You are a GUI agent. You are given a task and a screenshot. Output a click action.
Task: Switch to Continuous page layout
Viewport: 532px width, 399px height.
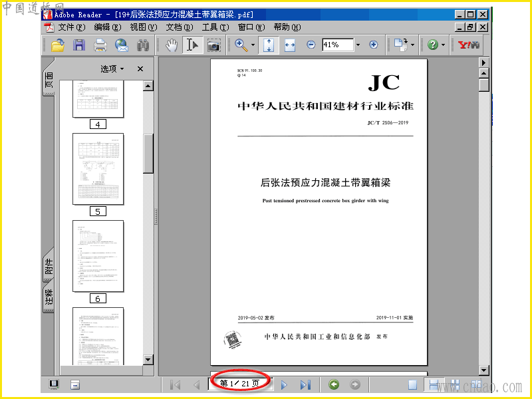[434, 384]
